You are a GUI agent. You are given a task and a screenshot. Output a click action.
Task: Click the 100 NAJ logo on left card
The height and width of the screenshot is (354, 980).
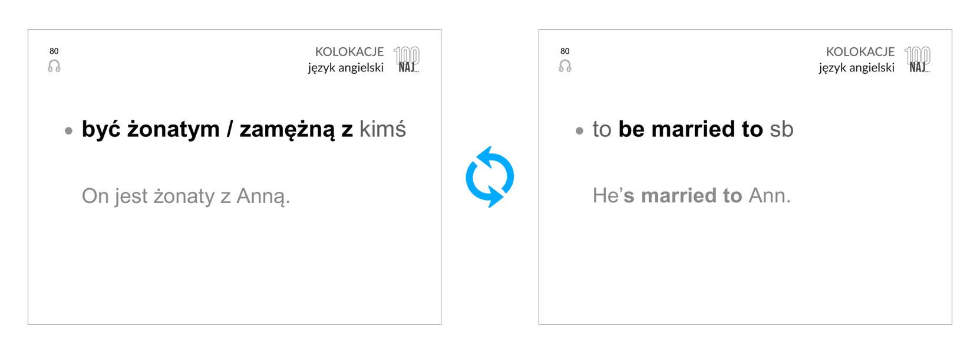[x=407, y=60]
